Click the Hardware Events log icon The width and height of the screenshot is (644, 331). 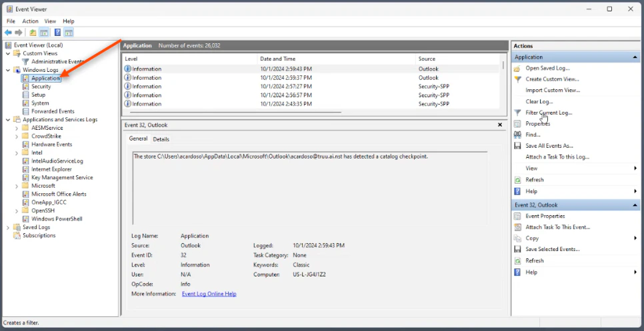pyautogui.click(x=26, y=145)
